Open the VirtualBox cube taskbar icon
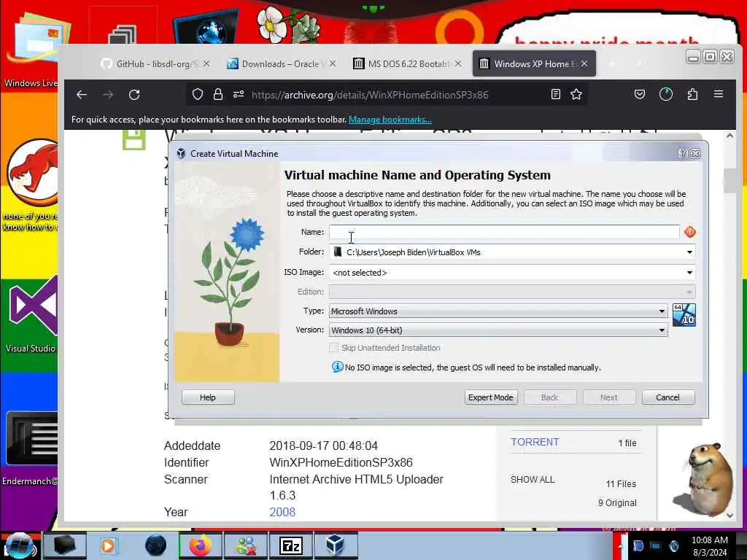This screenshot has width=747, height=560. tap(336, 545)
